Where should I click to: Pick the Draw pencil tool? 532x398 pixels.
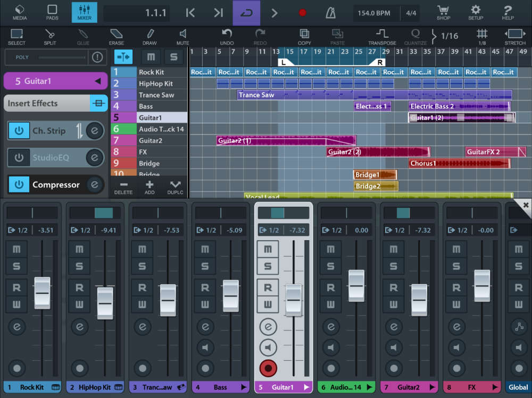click(149, 36)
